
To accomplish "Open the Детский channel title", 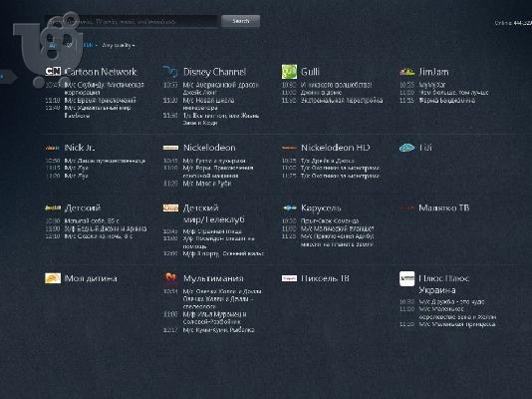I will click(x=83, y=207).
